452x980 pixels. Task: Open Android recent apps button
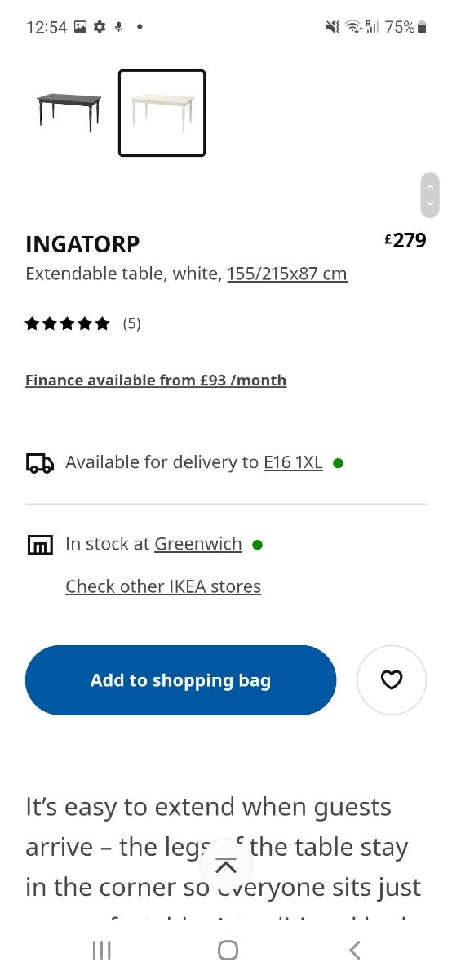[x=101, y=950]
